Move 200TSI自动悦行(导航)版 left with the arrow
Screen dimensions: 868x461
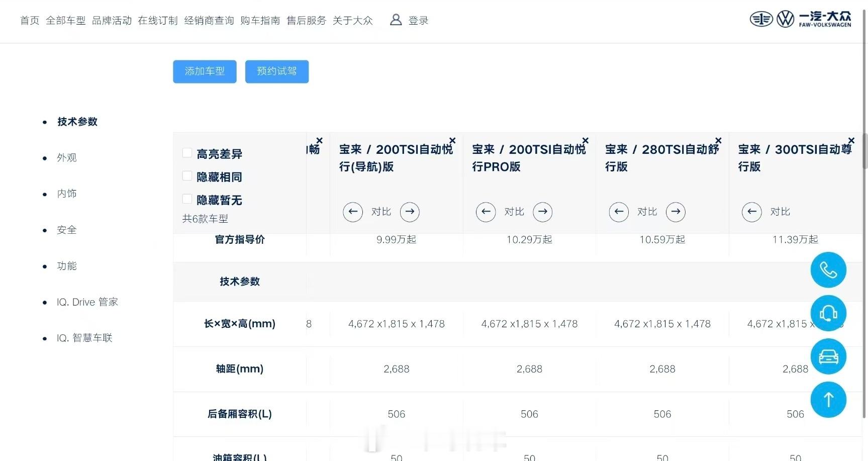353,212
